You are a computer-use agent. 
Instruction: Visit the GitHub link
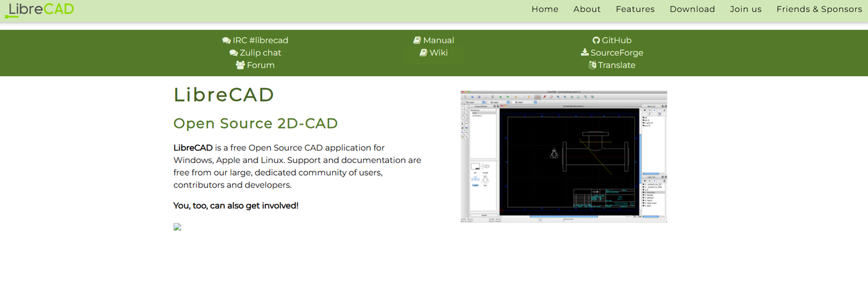tap(612, 40)
